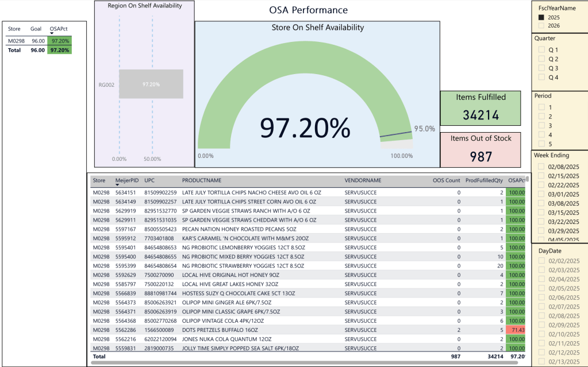Click the Items Out of Stock card
This screenshot has width=588, height=367.
(x=481, y=149)
